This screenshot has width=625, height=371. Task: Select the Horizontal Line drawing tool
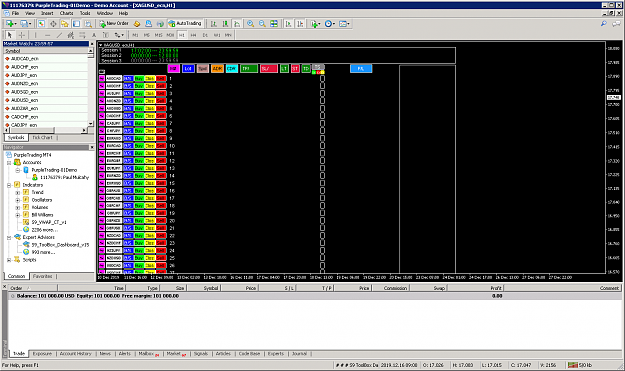47,35
